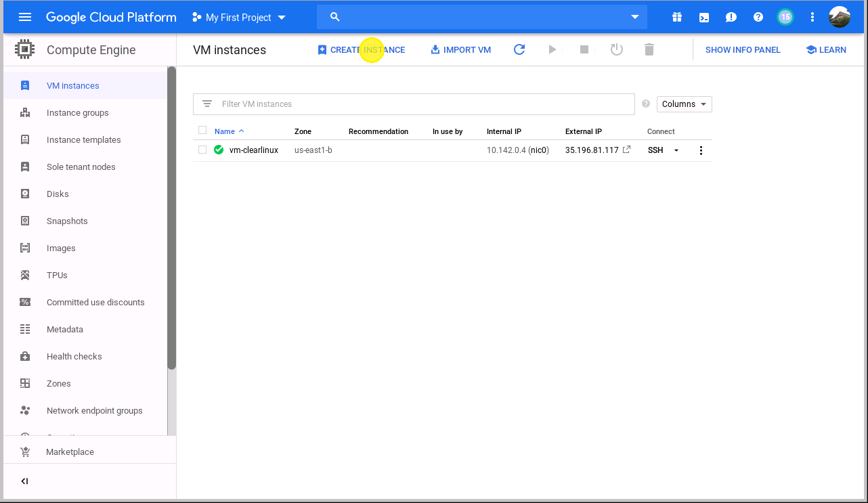Open Metadata in sidebar
The image size is (868, 503).
pyautogui.click(x=85, y=329)
